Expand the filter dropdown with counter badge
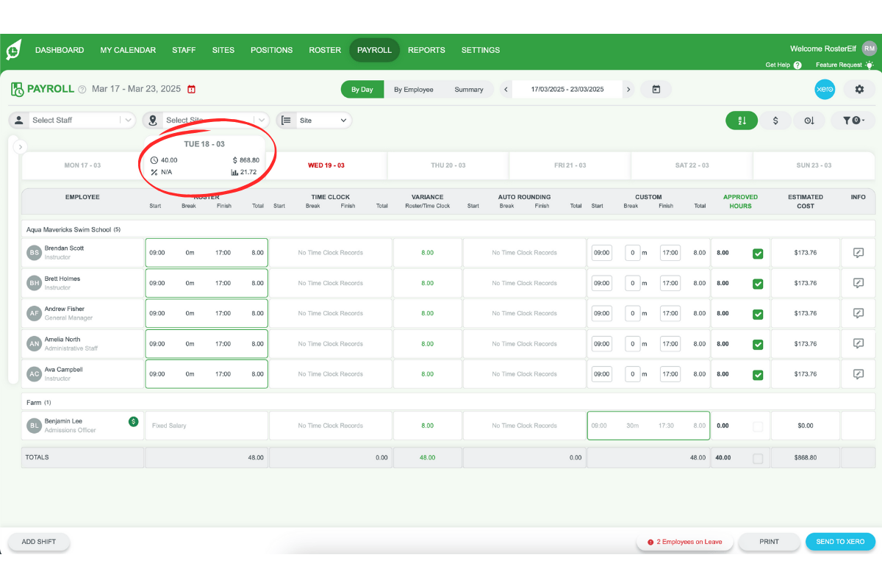882x588 pixels. tap(853, 120)
